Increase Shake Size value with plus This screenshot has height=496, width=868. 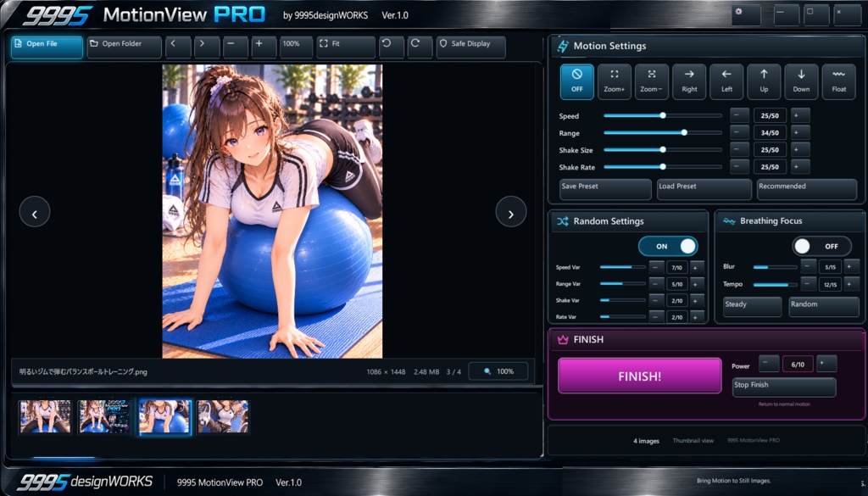[800, 149]
